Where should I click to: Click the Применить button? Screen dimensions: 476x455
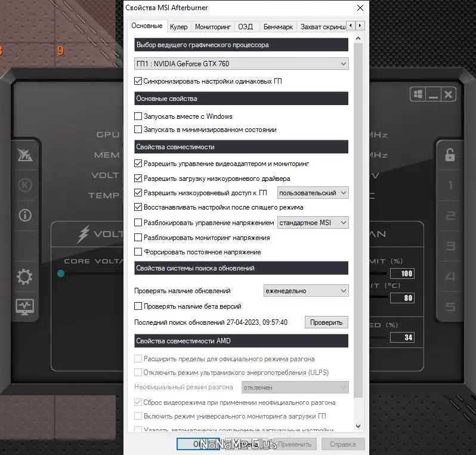tap(295, 444)
